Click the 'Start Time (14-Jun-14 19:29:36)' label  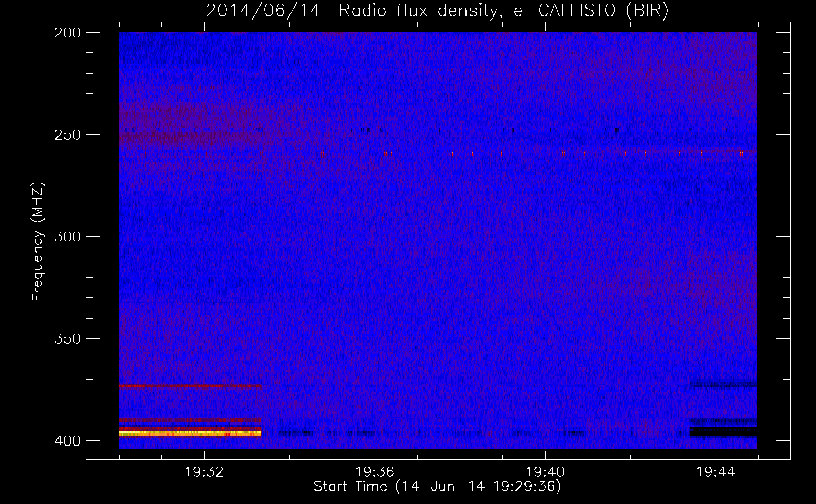pos(437,487)
